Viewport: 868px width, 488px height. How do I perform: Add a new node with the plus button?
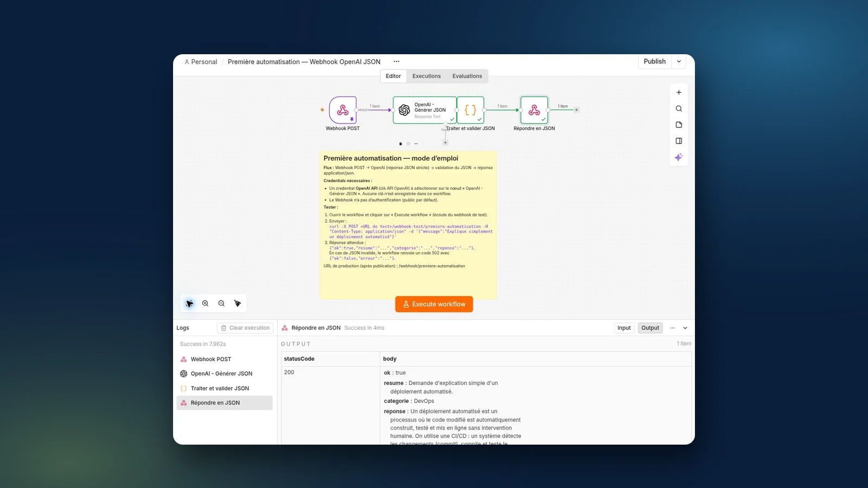(679, 92)
